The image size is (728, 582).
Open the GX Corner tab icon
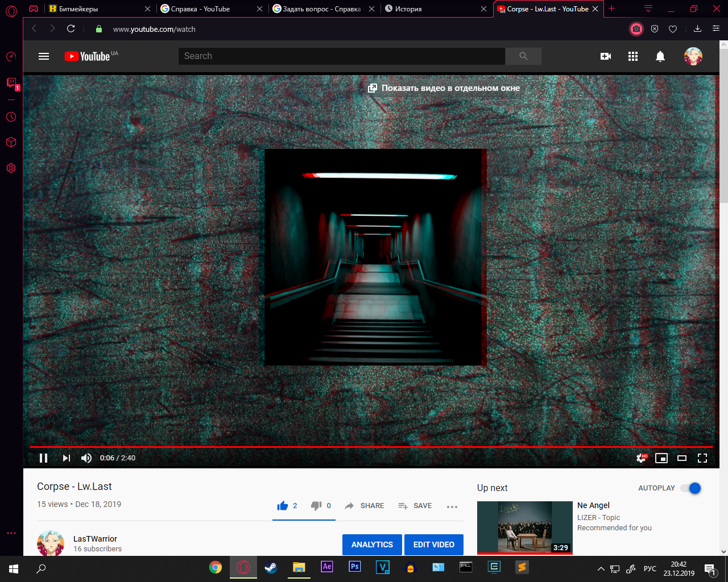(34, 9)
